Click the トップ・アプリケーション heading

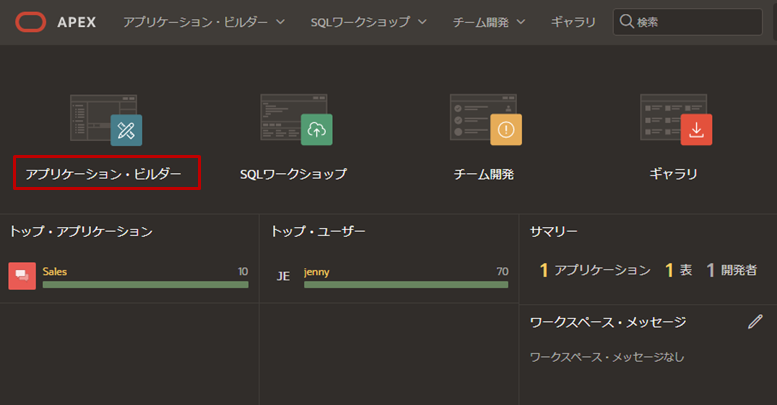[81, 231]
